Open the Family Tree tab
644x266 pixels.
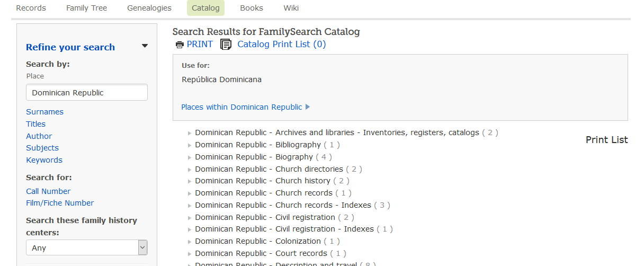pos(86,8)
